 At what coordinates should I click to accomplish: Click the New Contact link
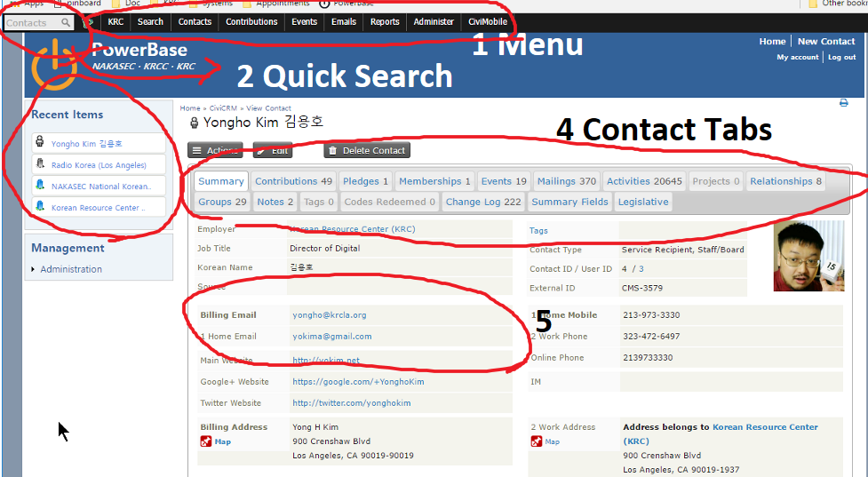826,42
